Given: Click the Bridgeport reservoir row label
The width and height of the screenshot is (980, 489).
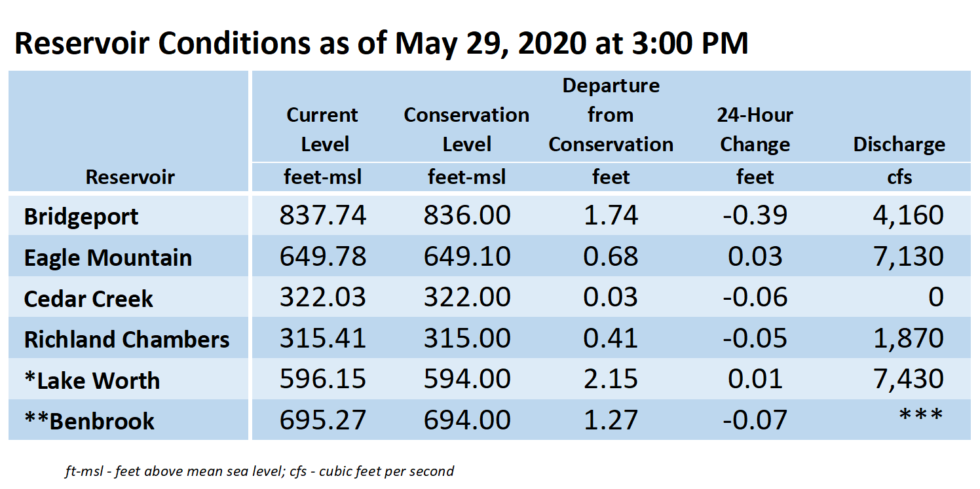Looking at the screenshot, I should click(81, 217).
